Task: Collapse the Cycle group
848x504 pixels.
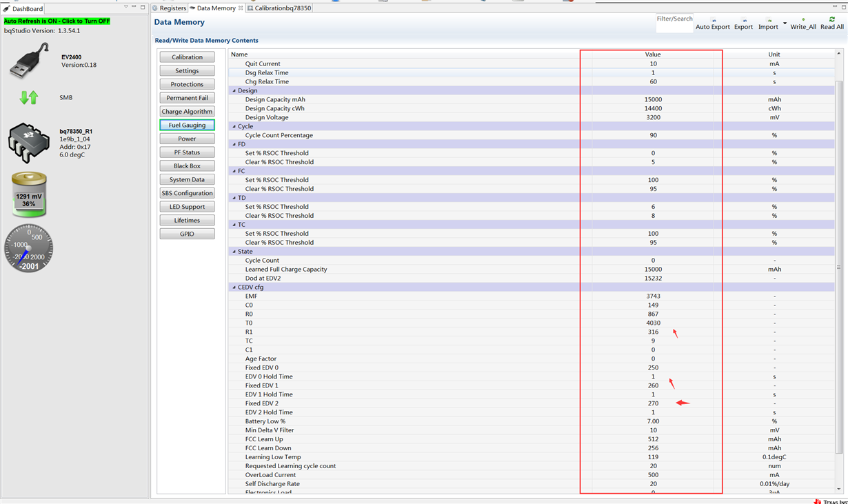Action: tap(234, 126)
